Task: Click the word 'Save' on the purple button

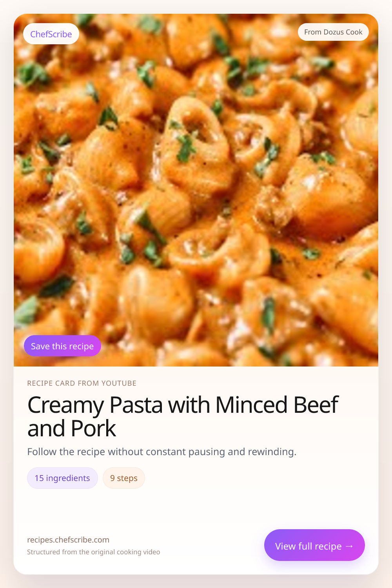Action: point(40,346)
